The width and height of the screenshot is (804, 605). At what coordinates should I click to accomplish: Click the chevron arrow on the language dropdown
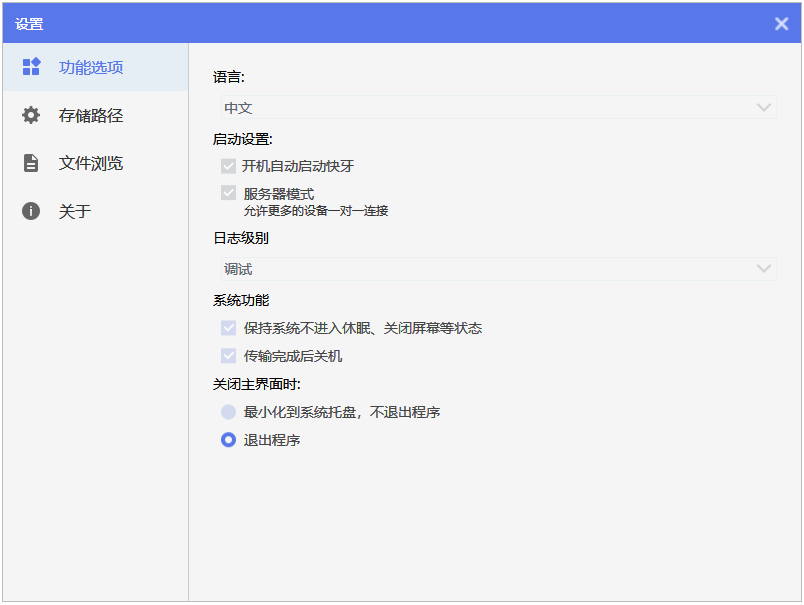pyautogui.click(x=764, y=107)
